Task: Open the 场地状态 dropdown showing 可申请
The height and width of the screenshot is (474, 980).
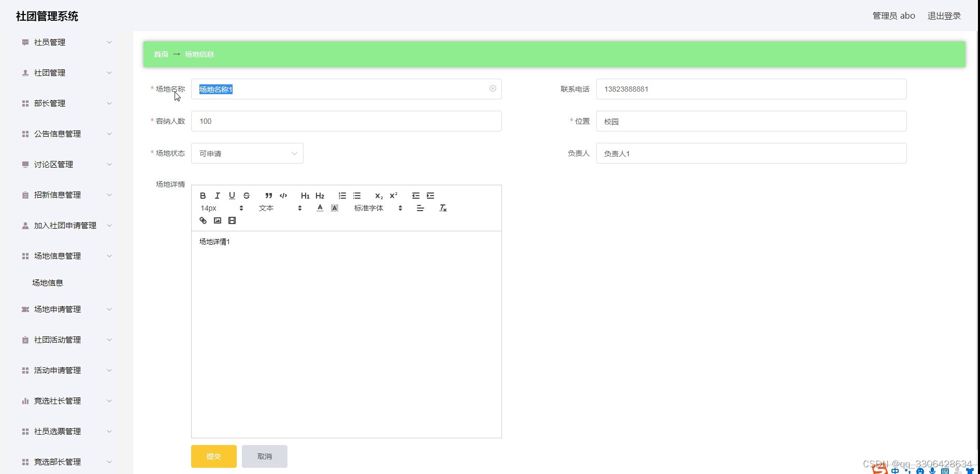Action: [x=247, y=153]
